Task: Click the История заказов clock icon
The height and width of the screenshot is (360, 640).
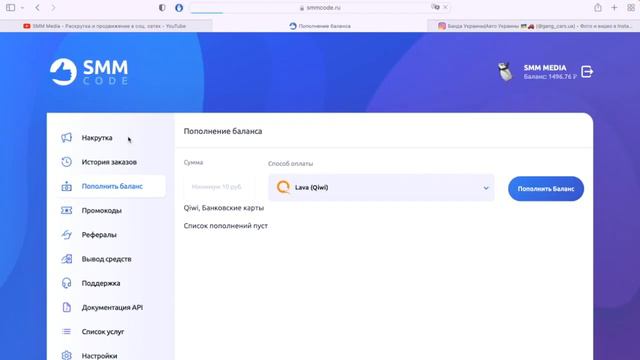Action: [67, 162]
